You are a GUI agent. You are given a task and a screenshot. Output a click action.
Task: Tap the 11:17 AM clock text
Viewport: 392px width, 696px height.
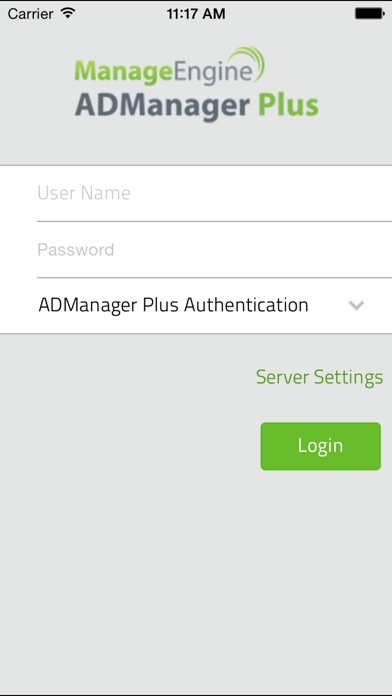click(x=196, y=14)
